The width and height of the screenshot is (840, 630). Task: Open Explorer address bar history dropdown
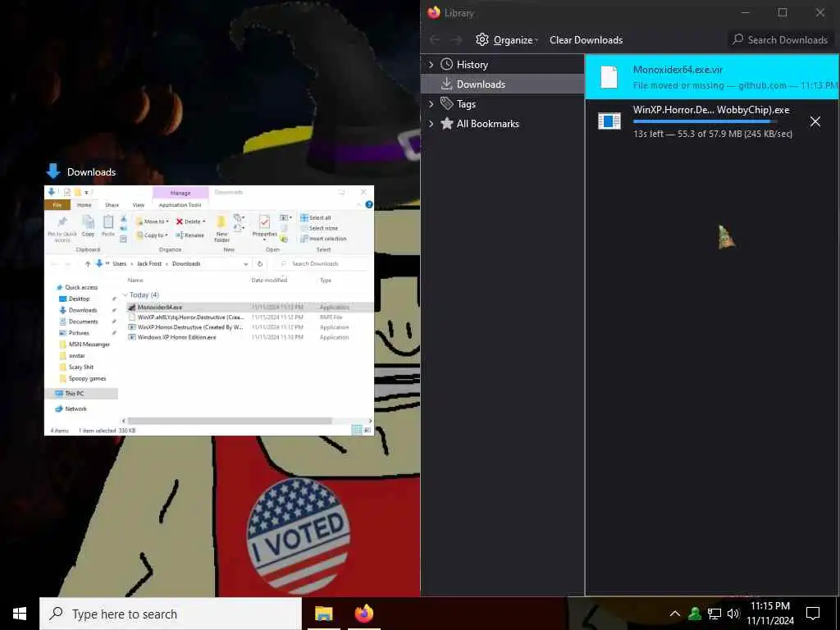point(246,263)
